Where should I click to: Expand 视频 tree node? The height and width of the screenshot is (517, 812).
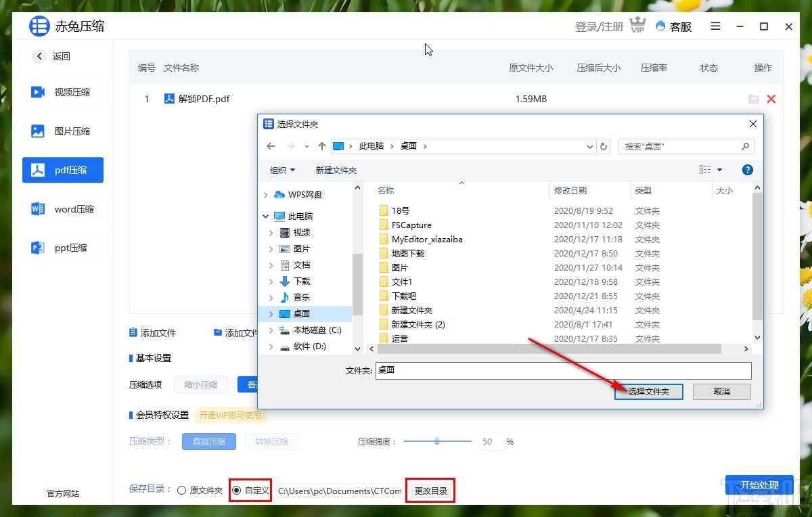point(271,233)
